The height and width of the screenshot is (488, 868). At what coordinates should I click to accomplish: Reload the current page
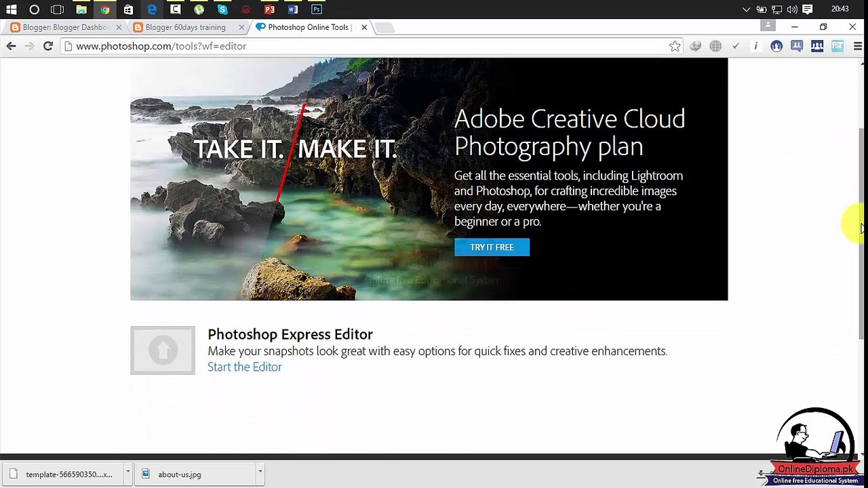47,46
